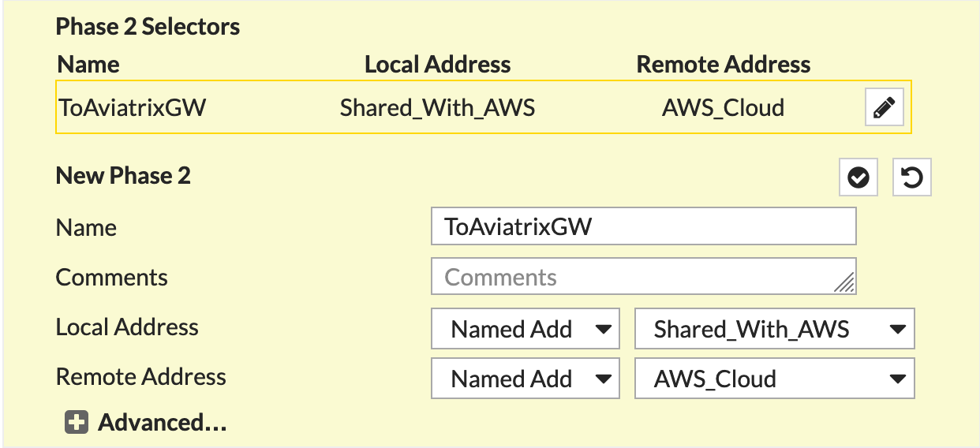980x448 pixels.
Task: Click into the Name input field
Action: point(643,227)
